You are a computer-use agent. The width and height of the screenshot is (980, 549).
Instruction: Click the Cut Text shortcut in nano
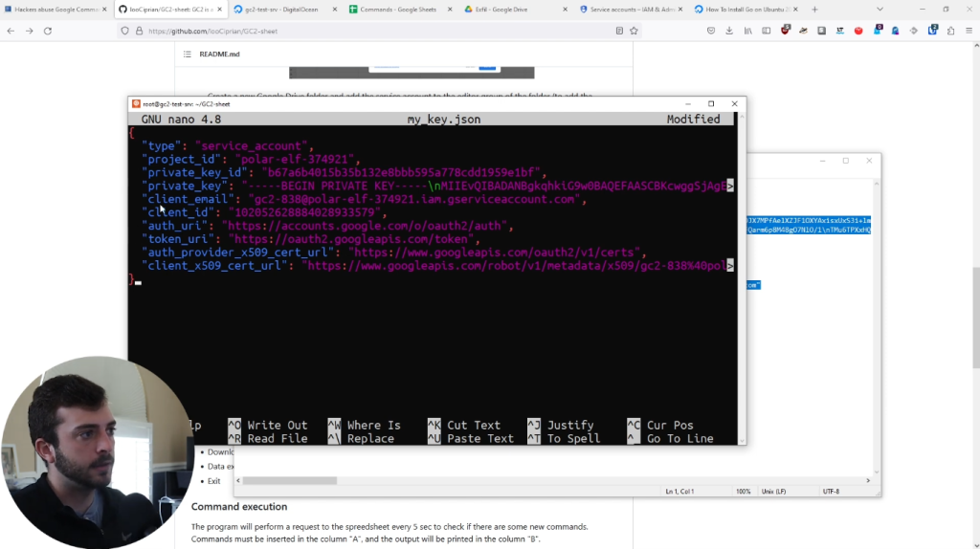click(x=464, y=425)
